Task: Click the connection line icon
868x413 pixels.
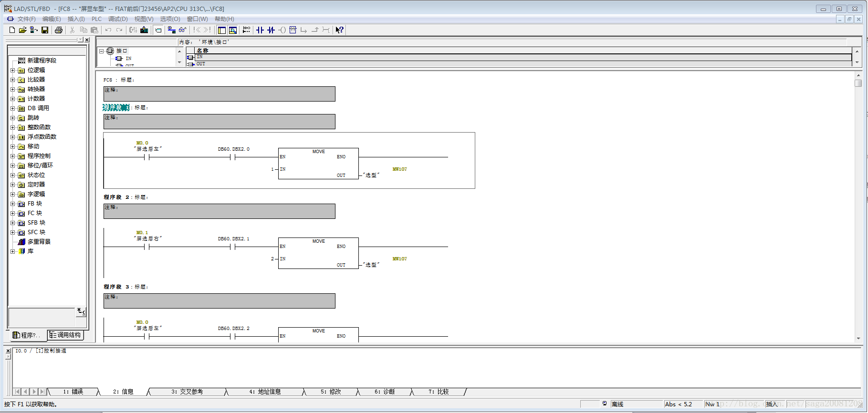Action: [326, 30]
